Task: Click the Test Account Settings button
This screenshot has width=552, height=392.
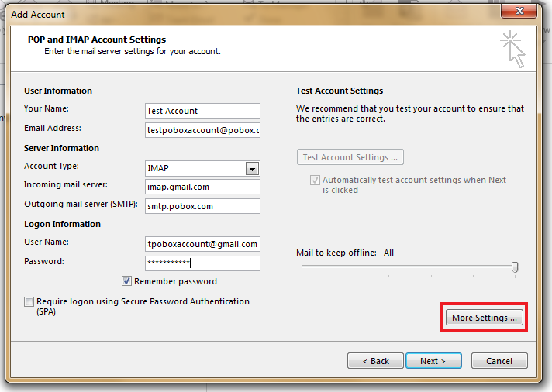Action: point(350,157)
